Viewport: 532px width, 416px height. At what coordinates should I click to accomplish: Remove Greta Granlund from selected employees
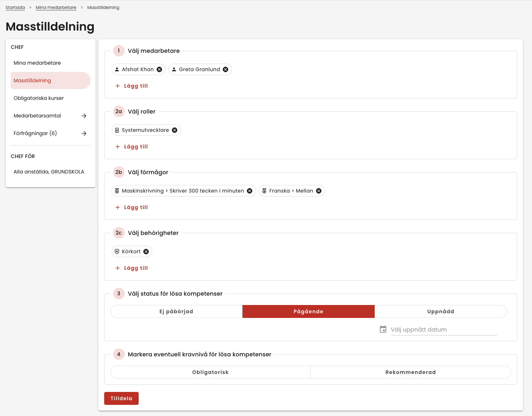point(226,69)
